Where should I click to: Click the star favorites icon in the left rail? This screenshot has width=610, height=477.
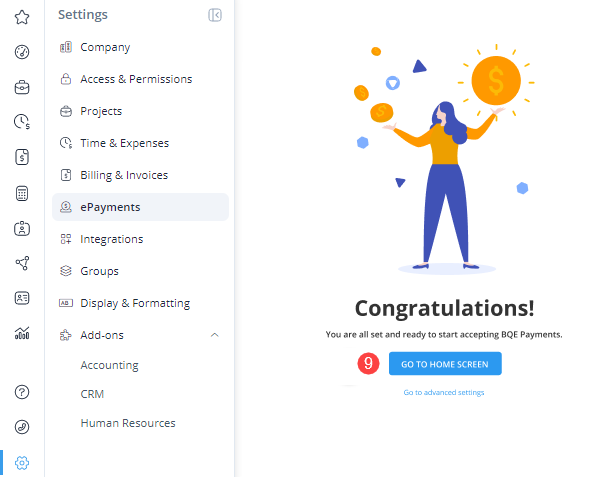click(22, 17)
